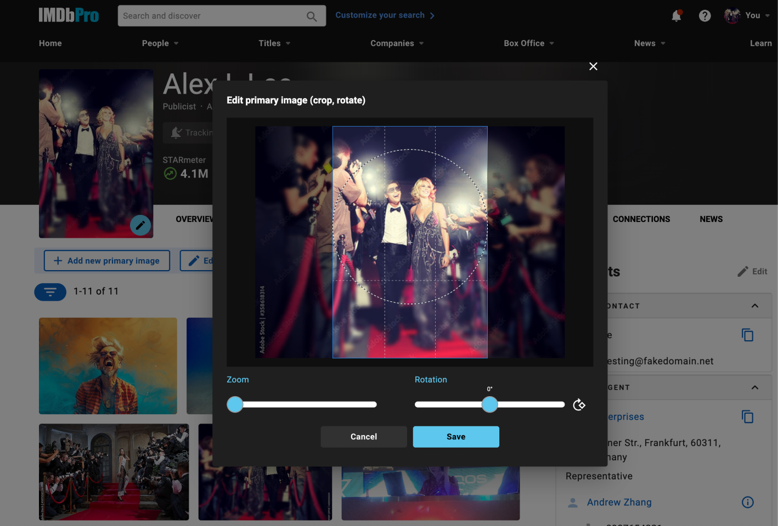Screen dimensions: 778x526
Task: Click the STARmeter trend icon
Action: (x=170, y=174)
